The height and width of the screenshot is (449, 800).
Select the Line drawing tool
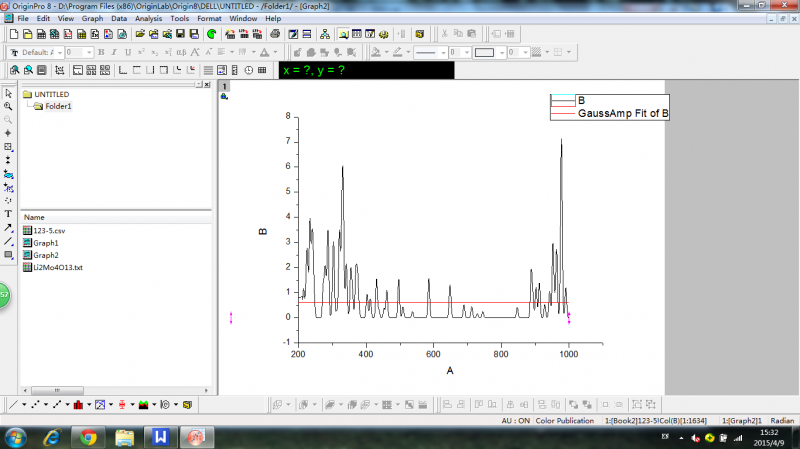[x=8, y=241]
